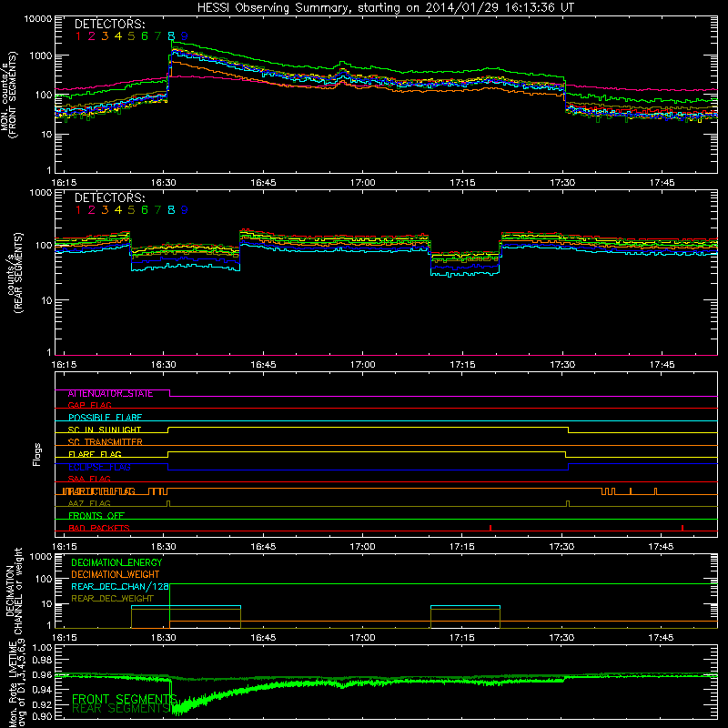Click the ATTENUATOR_STATE flag label
The width and height of the screenshot is (728, 728).
pos(110,394)
